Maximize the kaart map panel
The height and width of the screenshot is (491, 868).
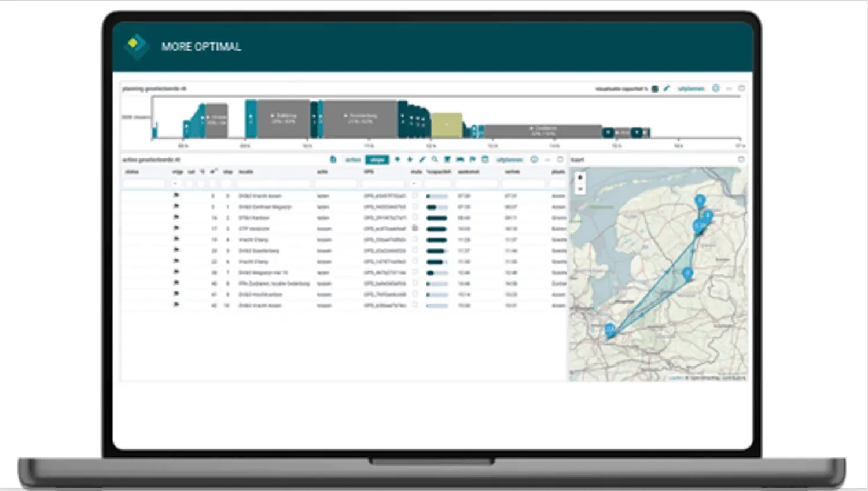tap(741, 160)
